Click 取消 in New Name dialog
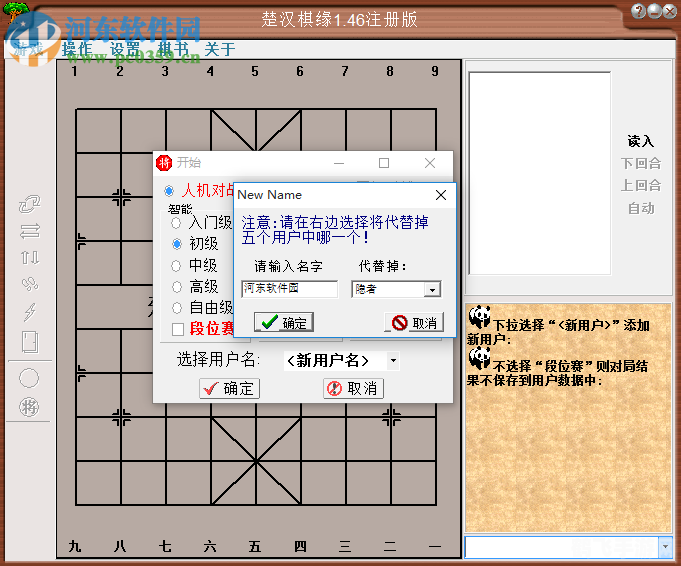Screen dimensions: 681x566 pos(414,322)
